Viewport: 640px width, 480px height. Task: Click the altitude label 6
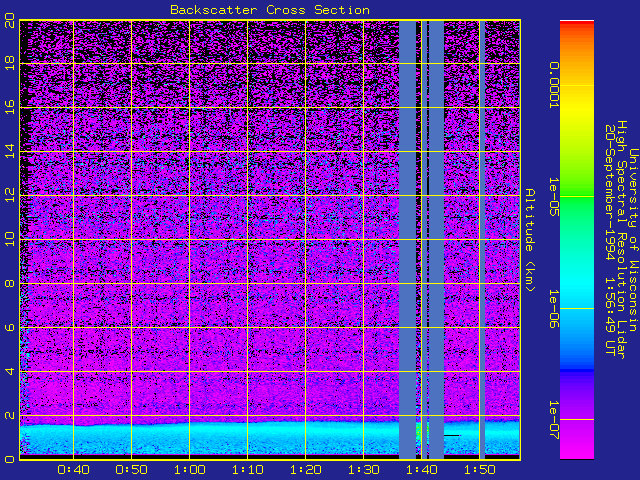pyautogui.click(x=10, y=327)
